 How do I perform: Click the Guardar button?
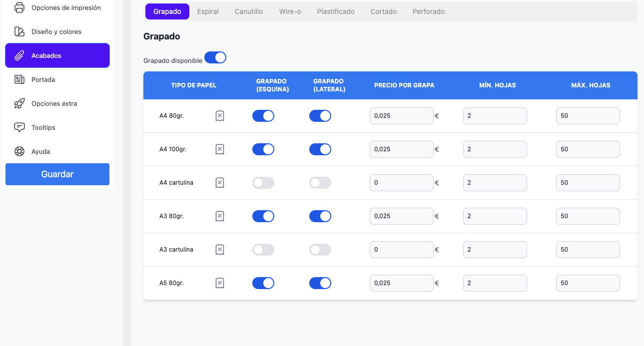57,174
